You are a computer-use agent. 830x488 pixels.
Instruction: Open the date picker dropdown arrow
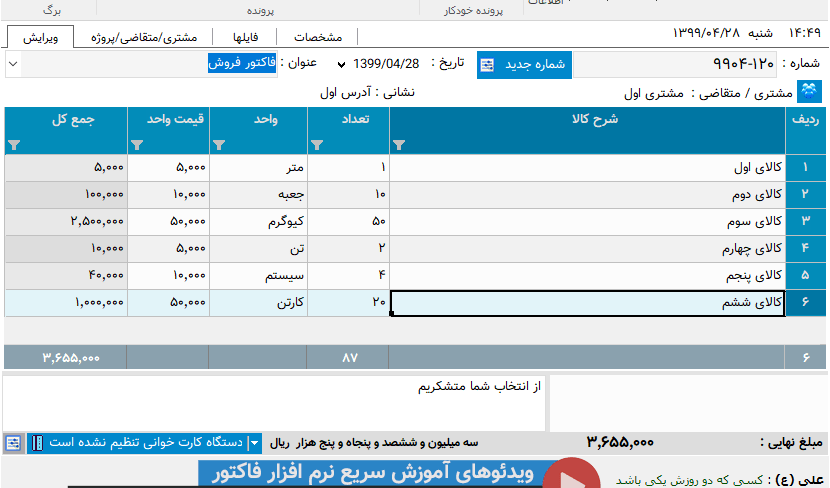point(341,65)
